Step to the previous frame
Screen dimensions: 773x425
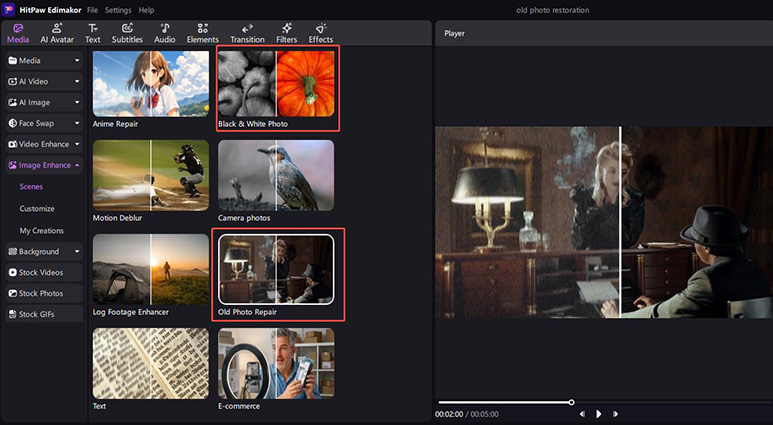[x=582, y=414]
